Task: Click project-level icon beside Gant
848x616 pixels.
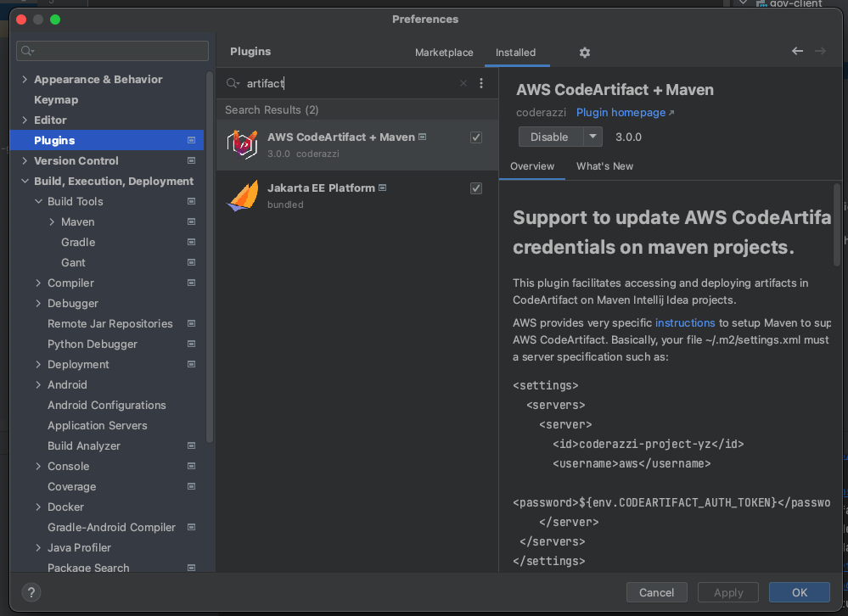Action: [x=192, y=263]
